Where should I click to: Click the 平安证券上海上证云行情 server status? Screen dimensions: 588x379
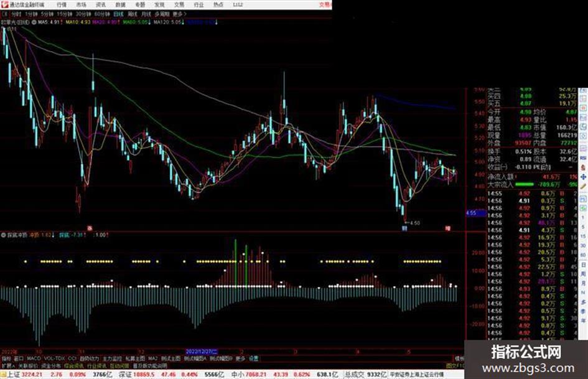[417, 375]
